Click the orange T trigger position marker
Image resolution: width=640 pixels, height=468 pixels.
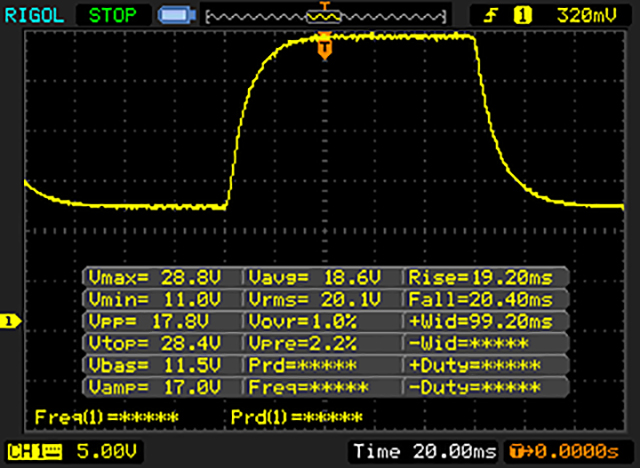tap(324, 47)
